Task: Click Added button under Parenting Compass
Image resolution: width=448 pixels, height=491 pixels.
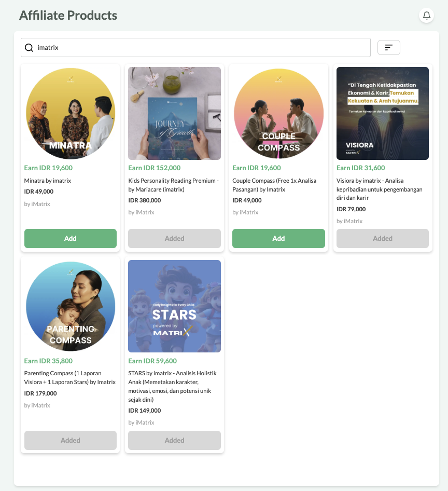Action: (71, 440)
